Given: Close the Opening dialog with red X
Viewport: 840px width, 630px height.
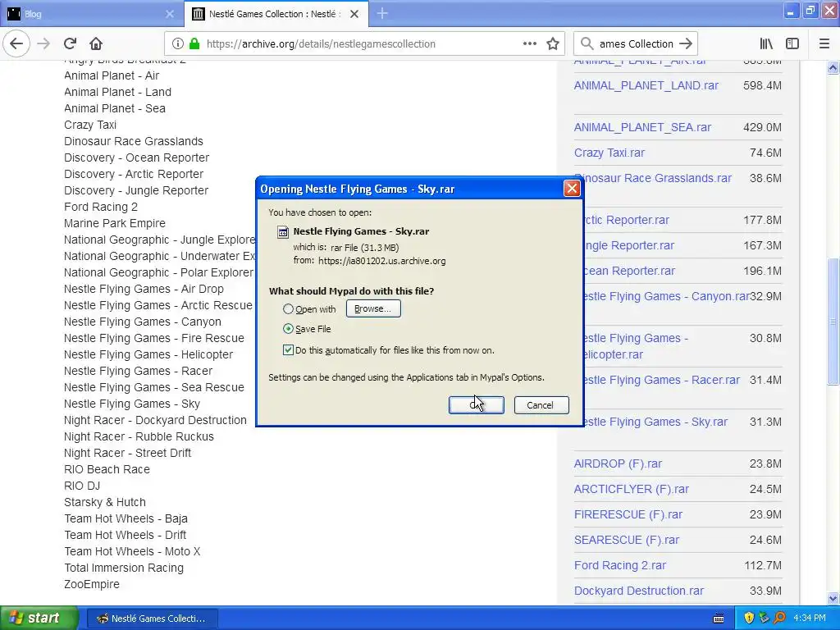Looking at the screenshot, I should click(572, 189).
